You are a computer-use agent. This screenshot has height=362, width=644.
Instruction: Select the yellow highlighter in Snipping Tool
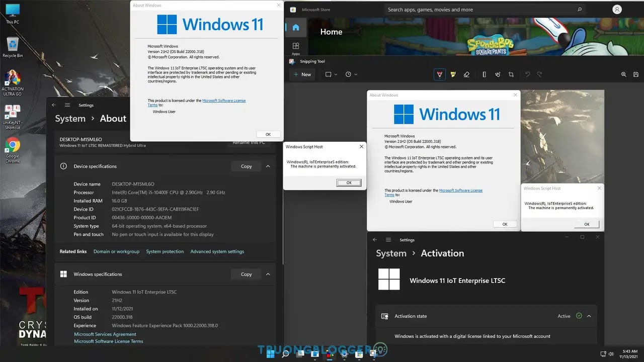point(453,74)
